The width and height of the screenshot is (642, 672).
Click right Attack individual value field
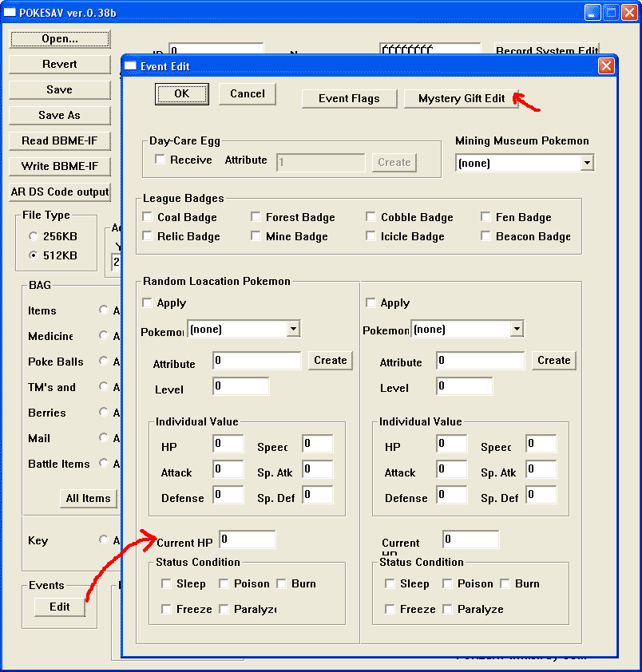[452, 469]
